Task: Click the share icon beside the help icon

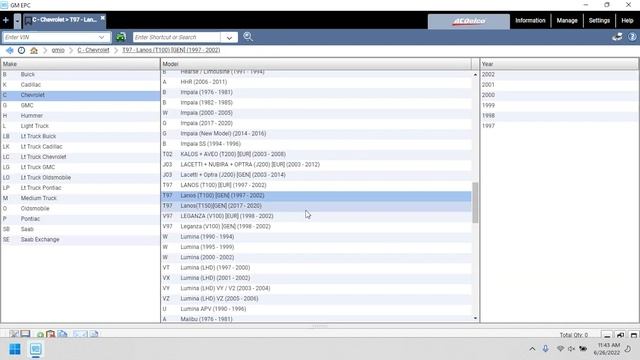Action: [617, 37]
